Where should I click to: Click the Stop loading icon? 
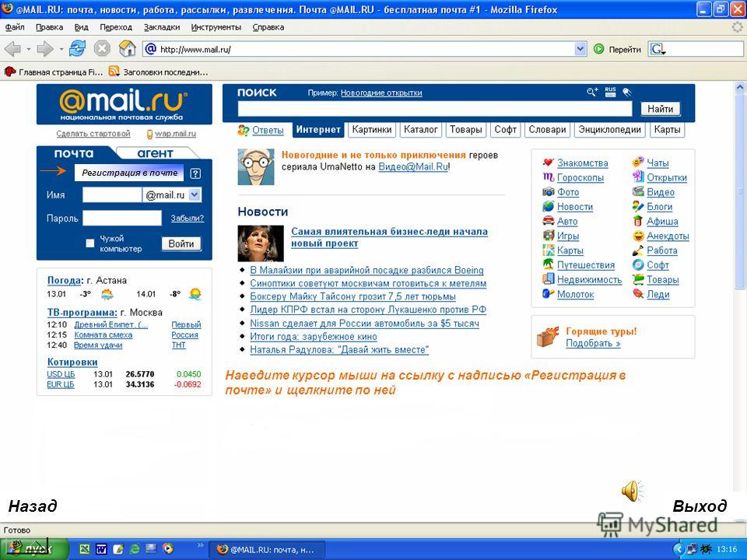click(102, 48)
